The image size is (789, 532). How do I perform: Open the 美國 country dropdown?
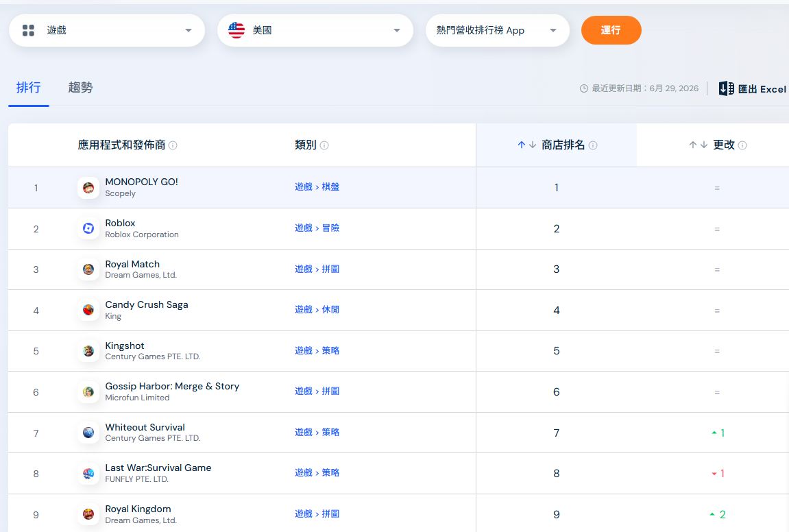pos(315,30)
